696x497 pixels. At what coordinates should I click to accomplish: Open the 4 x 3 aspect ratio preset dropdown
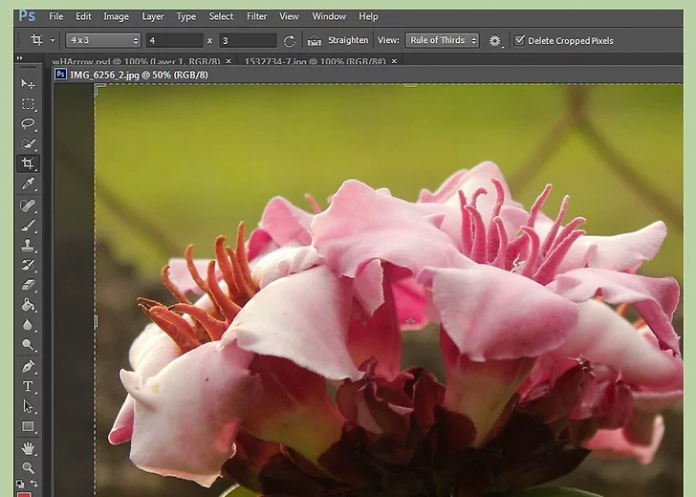(104, 41)
